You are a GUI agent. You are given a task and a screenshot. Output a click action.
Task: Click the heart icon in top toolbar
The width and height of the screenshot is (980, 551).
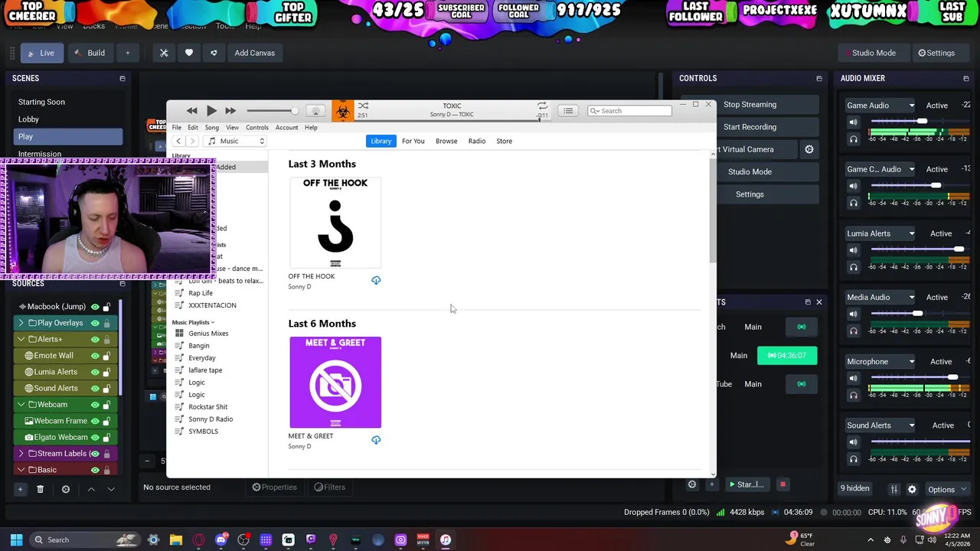pos(189,53)
